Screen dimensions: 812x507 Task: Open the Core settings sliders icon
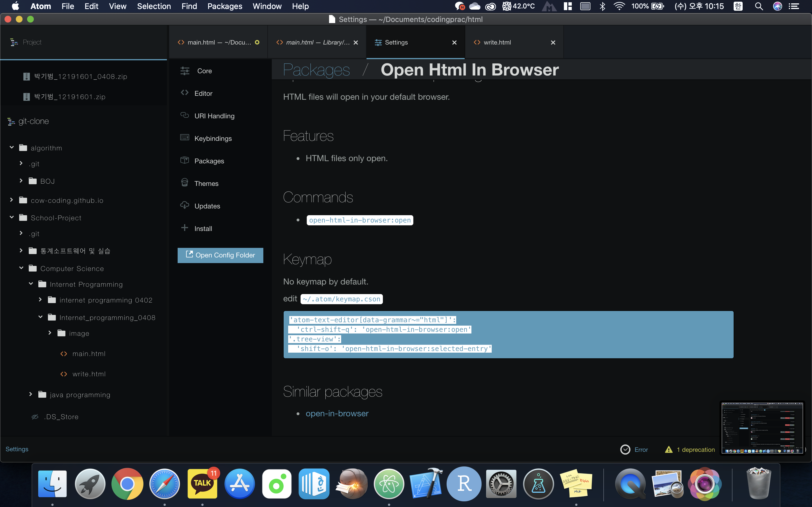tap(185, 71)
